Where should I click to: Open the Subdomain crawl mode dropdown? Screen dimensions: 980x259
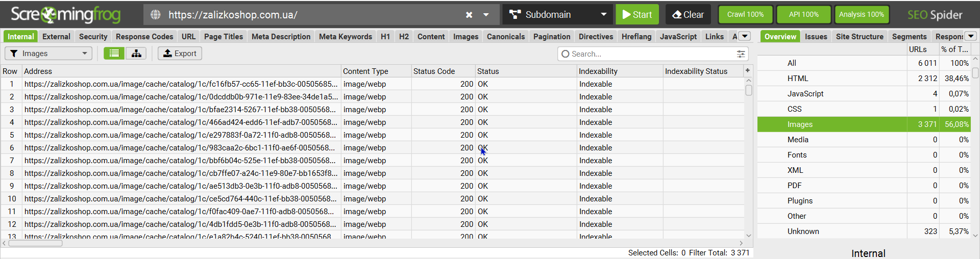point(603,15)
